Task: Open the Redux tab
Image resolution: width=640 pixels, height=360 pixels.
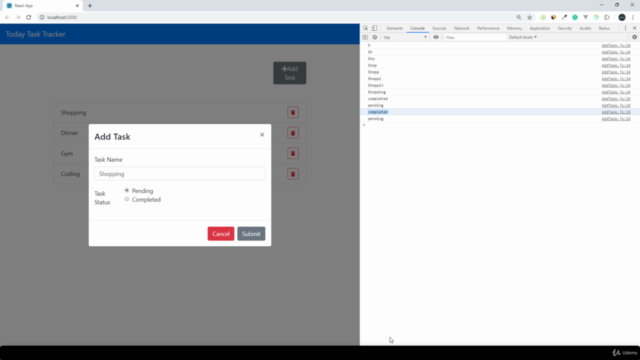Action: [604, 28]
